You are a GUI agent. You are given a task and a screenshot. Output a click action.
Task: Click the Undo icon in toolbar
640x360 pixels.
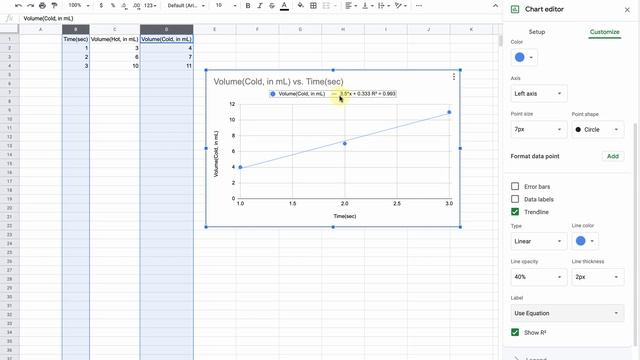point(18,6)
